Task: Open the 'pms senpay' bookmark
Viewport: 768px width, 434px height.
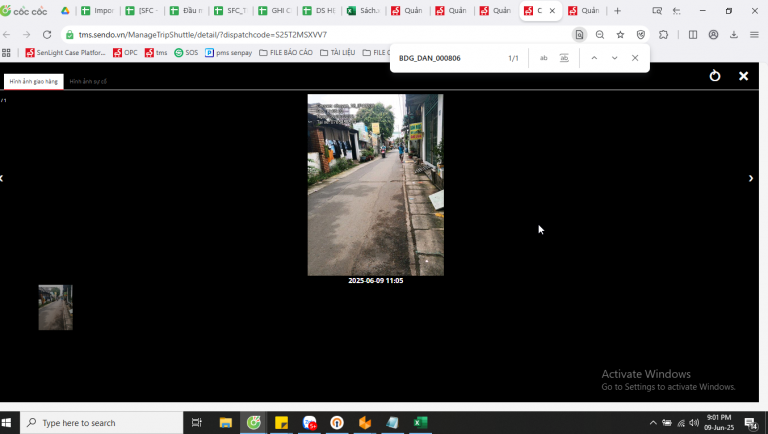Action: [x=228, y=52]
